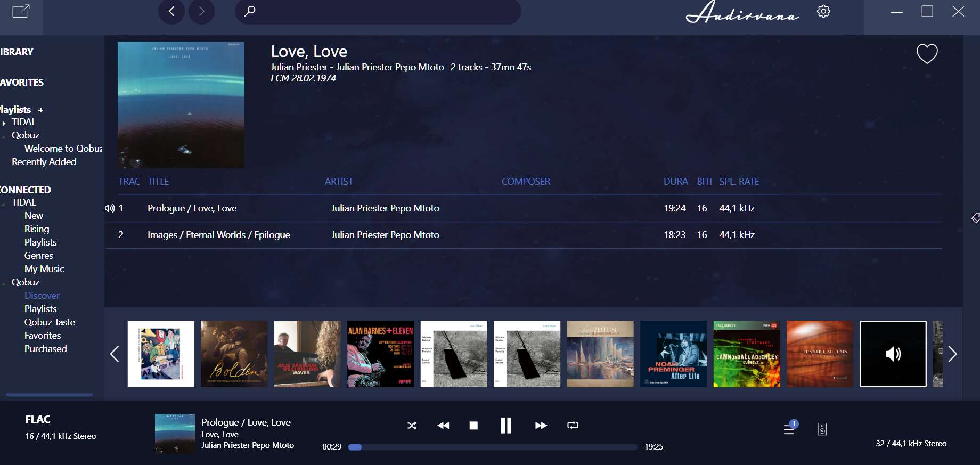This screenshot has width=980, height=465.
Task: Go forward with the right arrow button
Action: pos(201,11)
